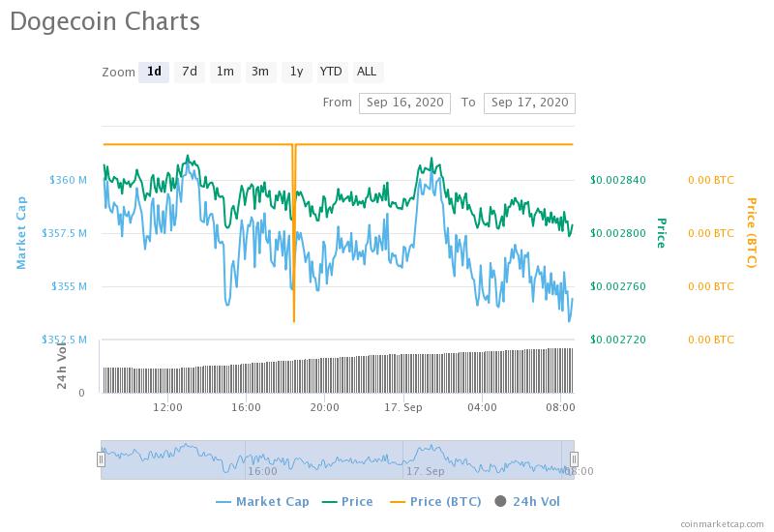Image resolution: width=774 pixels, height=532 pixels.
Task: Click the $360 M market cap axis label
Action: [x=68, y=180]
